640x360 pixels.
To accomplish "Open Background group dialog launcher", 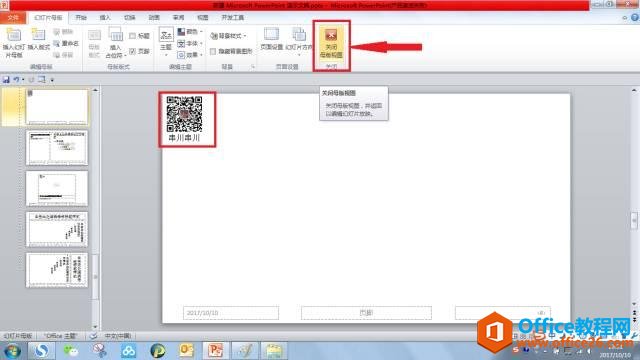I will click(x=253, y=67).
